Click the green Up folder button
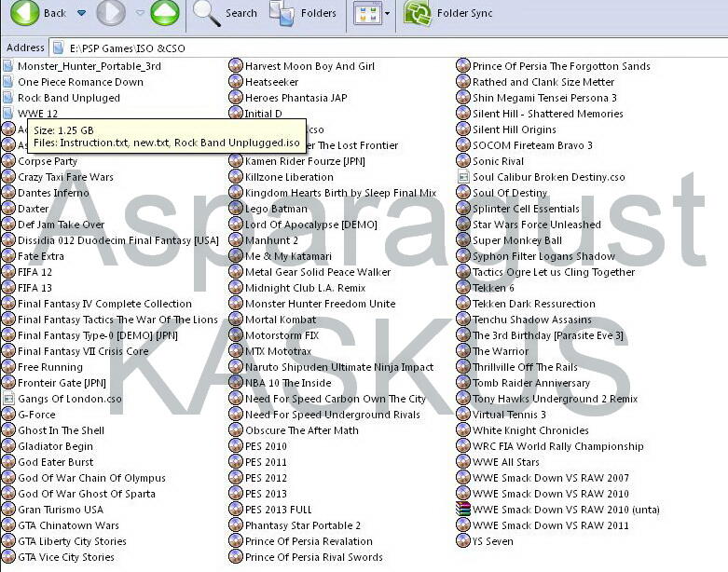This screenshot has height=572, width=728. point(165,12)
